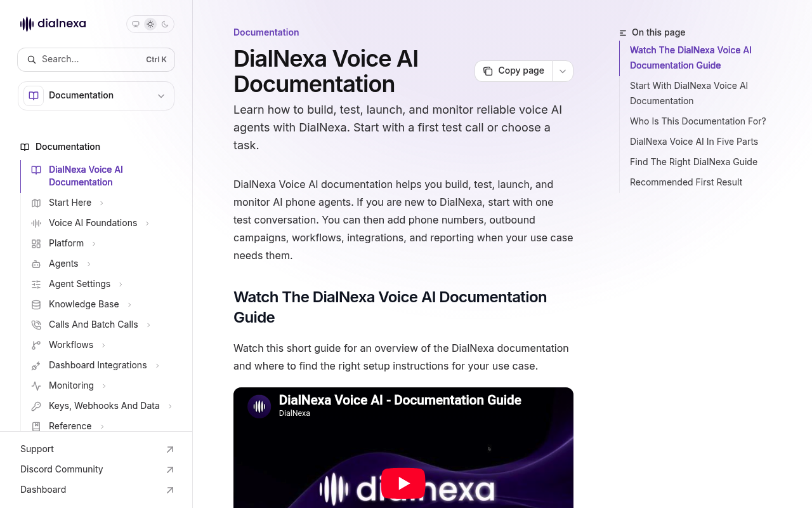
Task: Click the Support external arrow icon
Action: click(169, 450)
